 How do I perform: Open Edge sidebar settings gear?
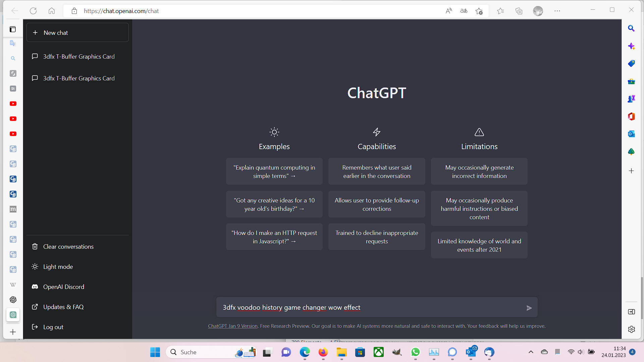(631, 329)
